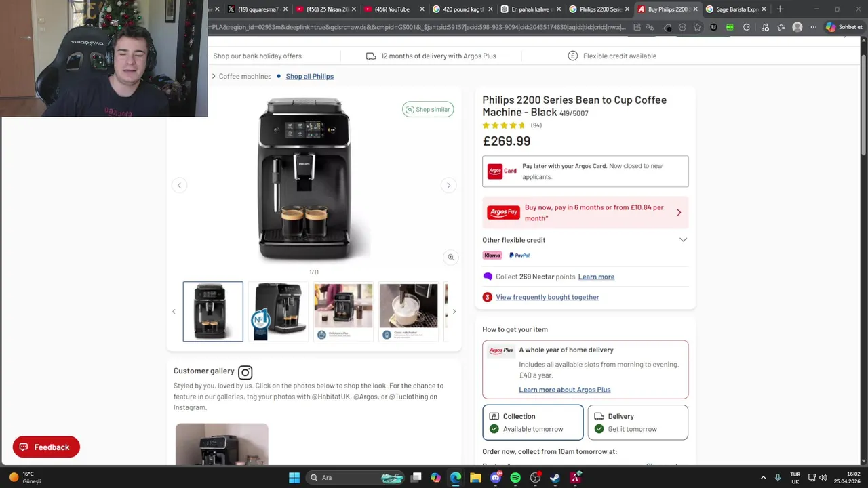Open the weather widget 16°C Güneşli
868x488 pixels.
tap(25, 478)
